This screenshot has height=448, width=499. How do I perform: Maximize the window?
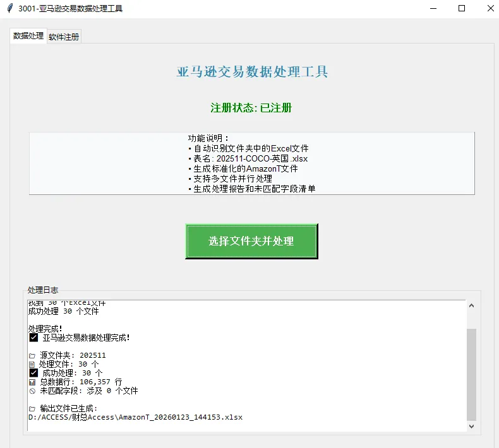pos(462,8)
